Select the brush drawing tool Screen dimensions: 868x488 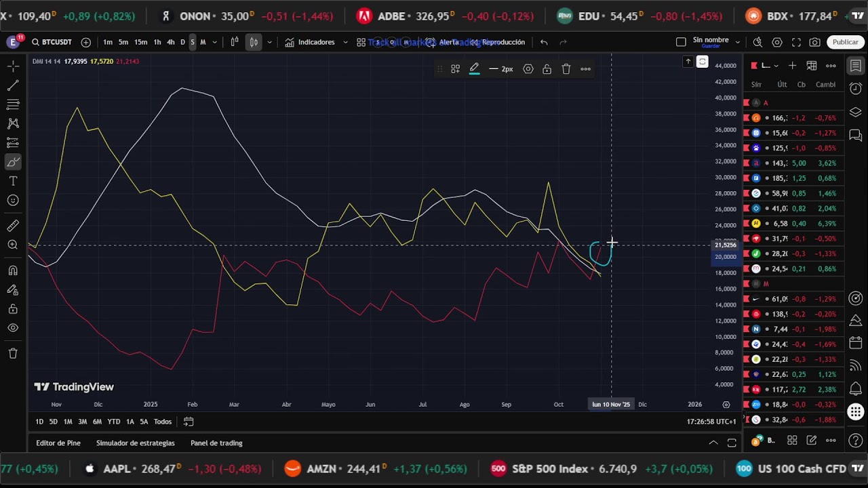tap(13, 162)
